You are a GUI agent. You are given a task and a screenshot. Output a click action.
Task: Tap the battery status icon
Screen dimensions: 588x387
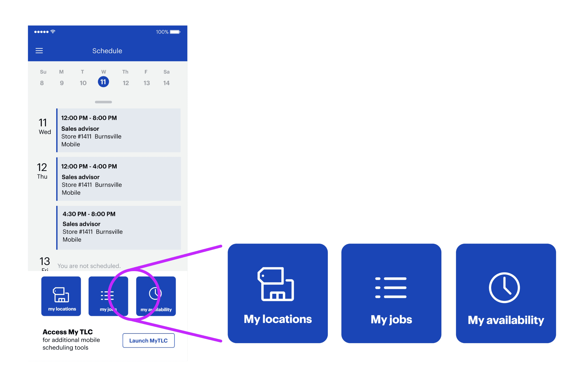[x=175, y=32]
